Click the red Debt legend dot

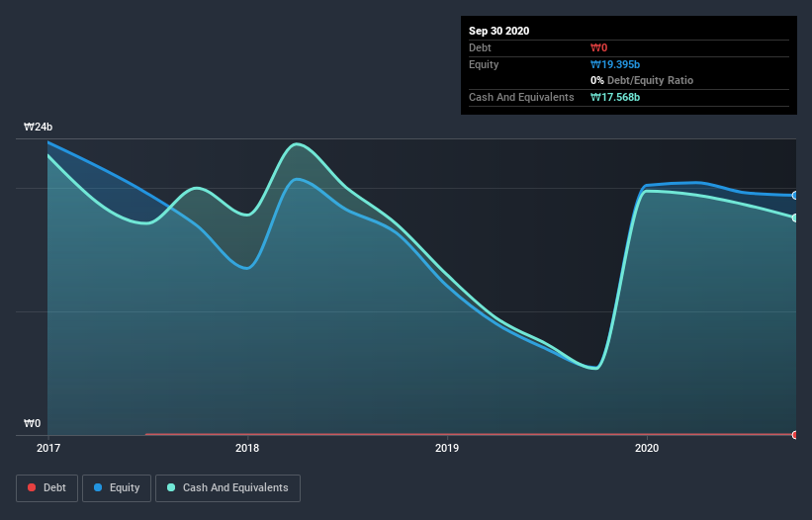[x=32, y=487]
